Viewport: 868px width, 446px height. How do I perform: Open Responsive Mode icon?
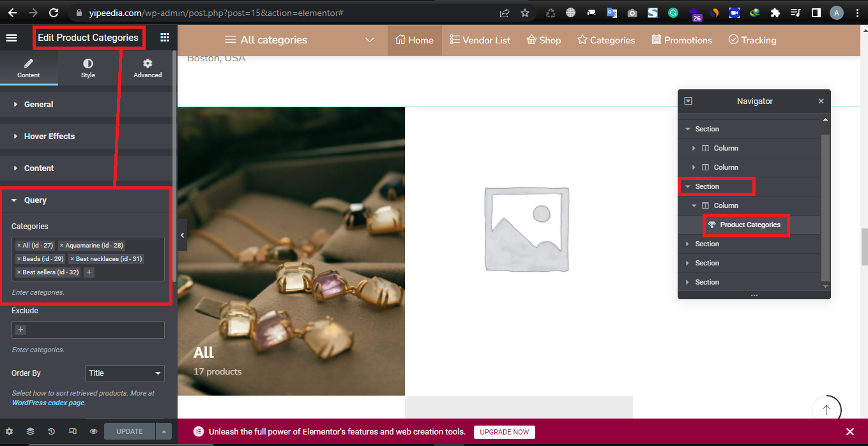pyautogui.click(x=72, y=431)
